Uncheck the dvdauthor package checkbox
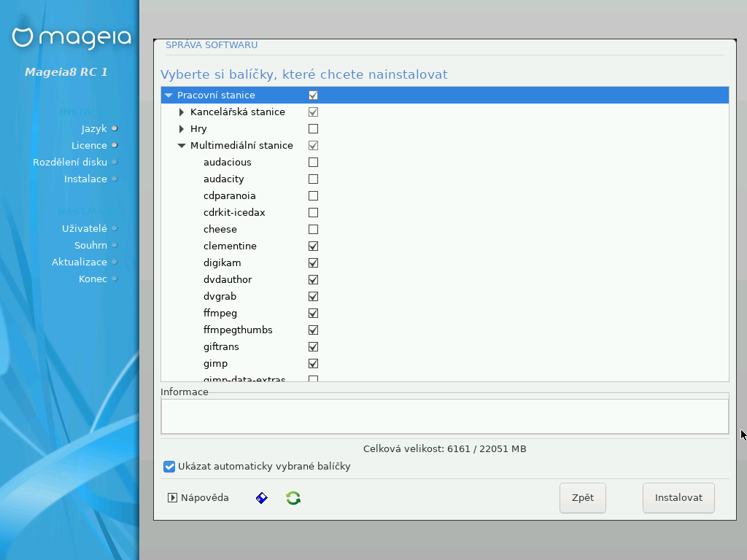 tap(313, 279)
